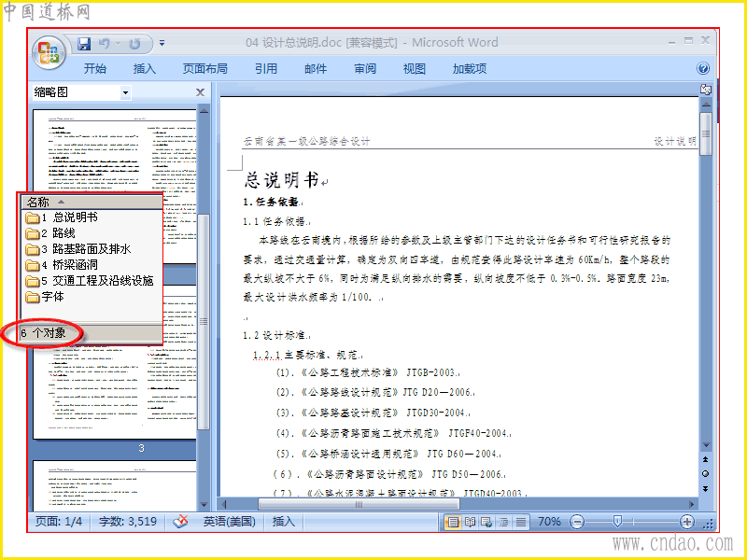Undo the last action in the quick access toolbar

[104, 44]
